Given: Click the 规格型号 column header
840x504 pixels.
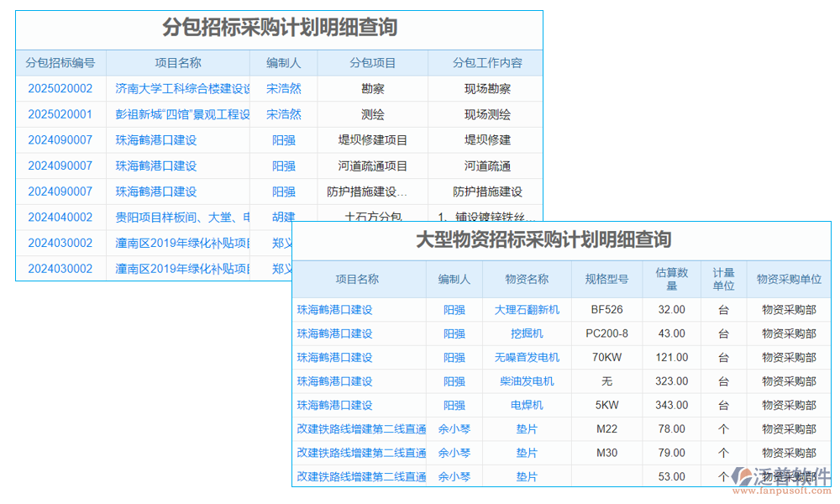Looking at the screenshot, I should 606,279.
